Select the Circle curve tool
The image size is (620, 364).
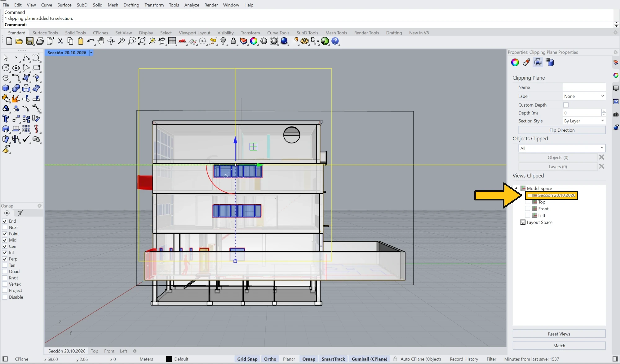6,68
